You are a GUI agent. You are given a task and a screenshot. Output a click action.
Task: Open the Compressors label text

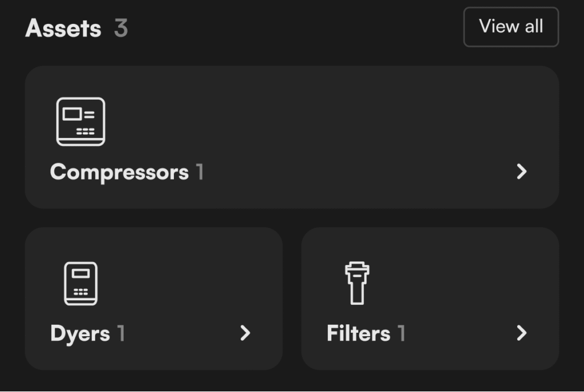click(x=119, y=172)
